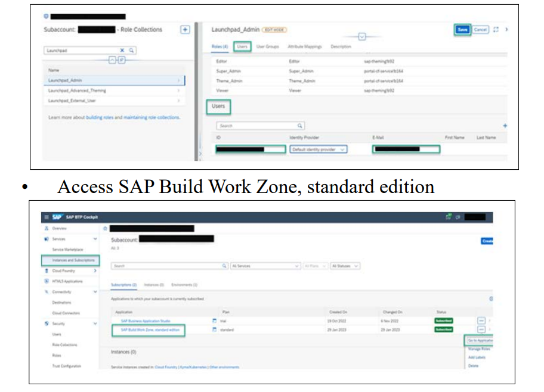Open actions menu for SAP Build Work Zone row
This screenshot has height=392, width=544.
[481, 329]
